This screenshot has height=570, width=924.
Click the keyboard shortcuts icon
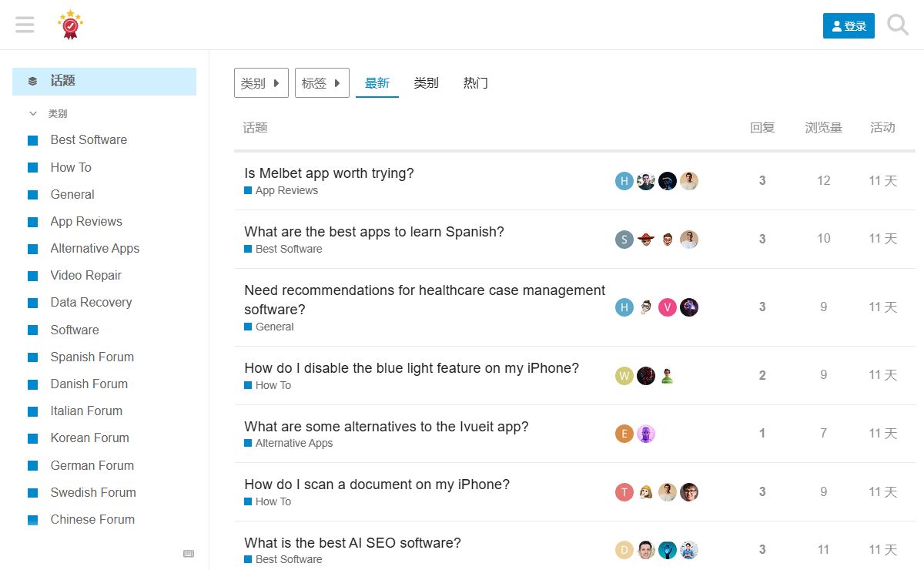[x=189, y=553]
